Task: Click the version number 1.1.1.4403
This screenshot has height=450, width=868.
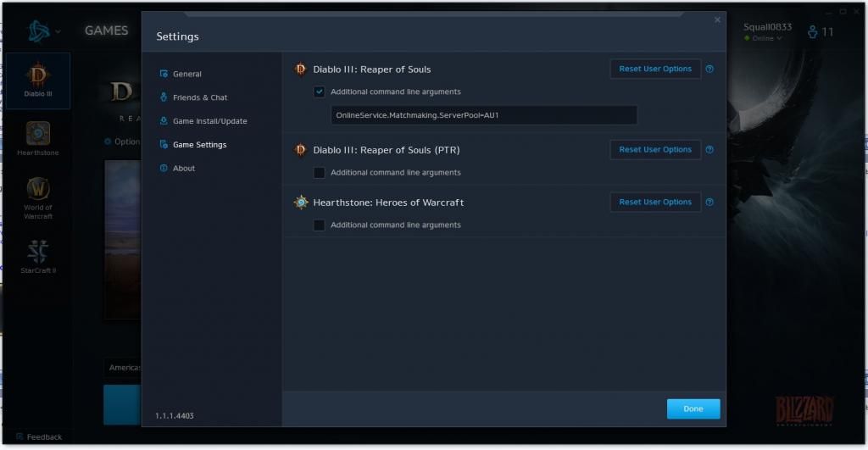Action: click(x=175, y=416)
